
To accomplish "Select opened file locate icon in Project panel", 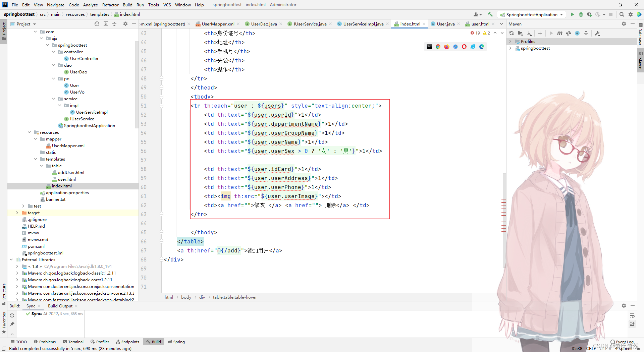I will coord(97,24).
